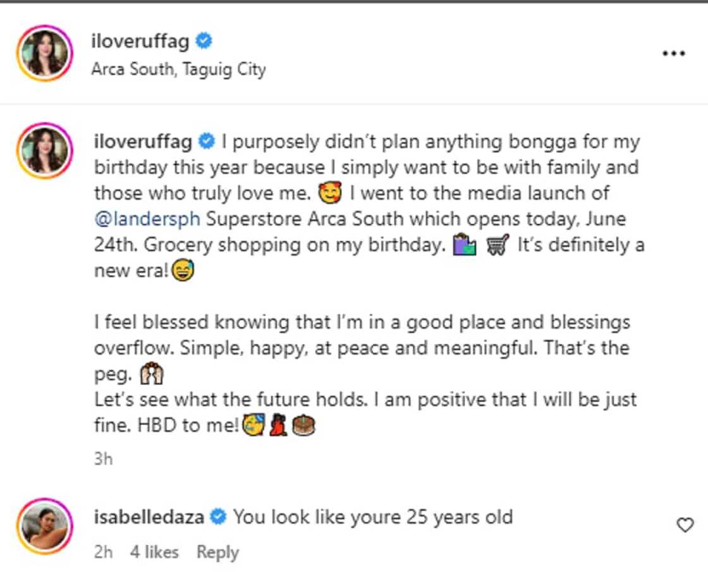The height and width of the screenshot is (588, 708).
Task: Open the Arca South, Taguig City location
Action: click(178, 69)
